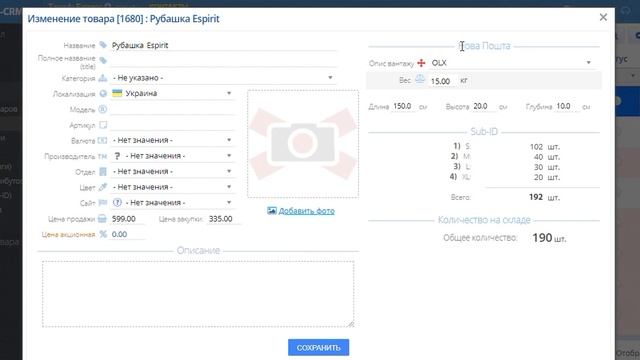This screenshot has height=360, width=640.
Task: Expand the Производитель dropdown
Action: pos(173,156)
